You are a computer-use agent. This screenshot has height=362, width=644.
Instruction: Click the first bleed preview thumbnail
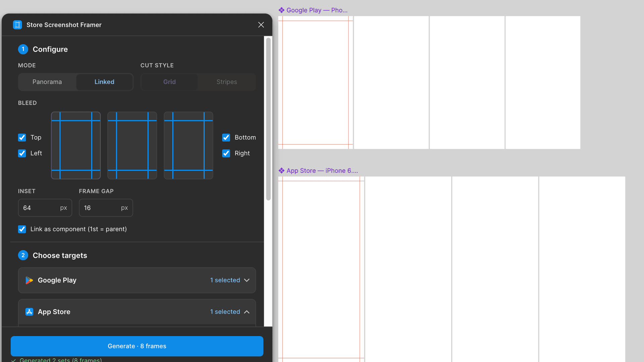(x=76, y=145)
